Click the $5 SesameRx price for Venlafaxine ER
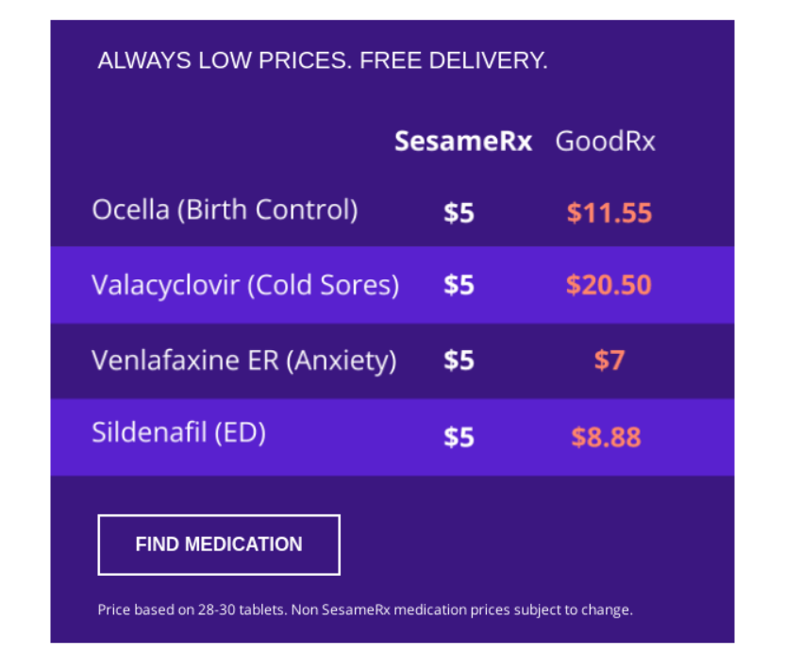This screenshot has width=785, height=672. pos(458,361)
